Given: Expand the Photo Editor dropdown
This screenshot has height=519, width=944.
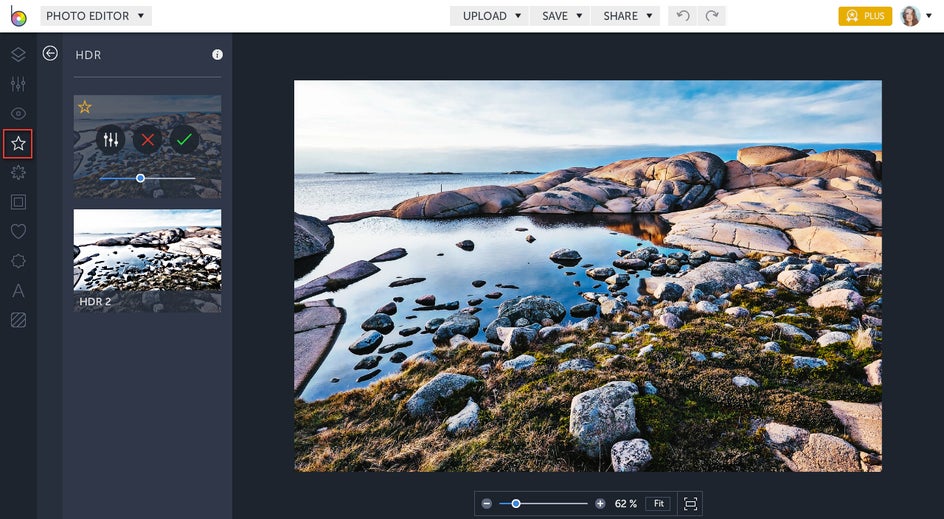Looking at the screenshot, I should click(96, 16).
